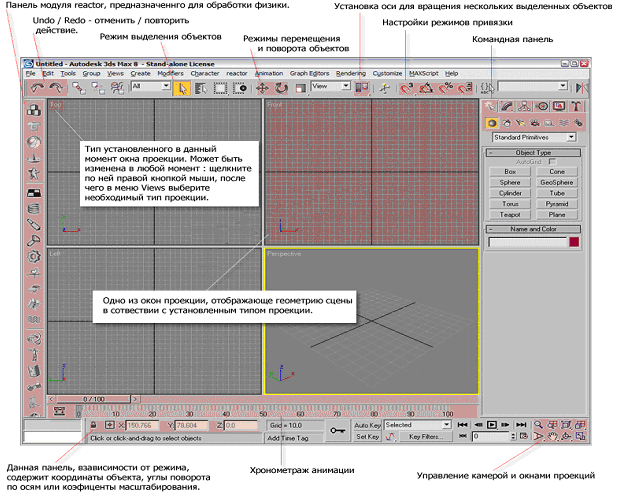Click the Arc Rotate viewport tool
This screenshot has width=622, height=495.
[566, 436]
